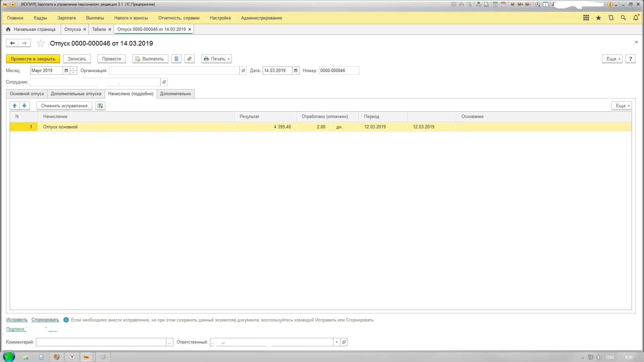Increase the month with the Месяц stepper
644x362 pixels.
coord(73,69)
